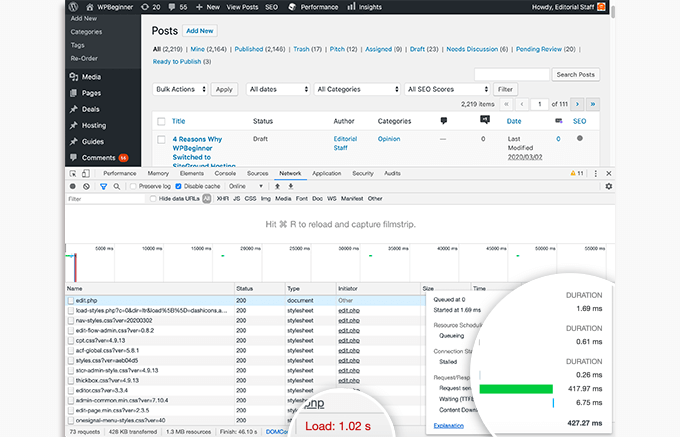Check the Hide data URLs checkbox
680x437 pixels.
pyautogui.click(x=152, y=199)
